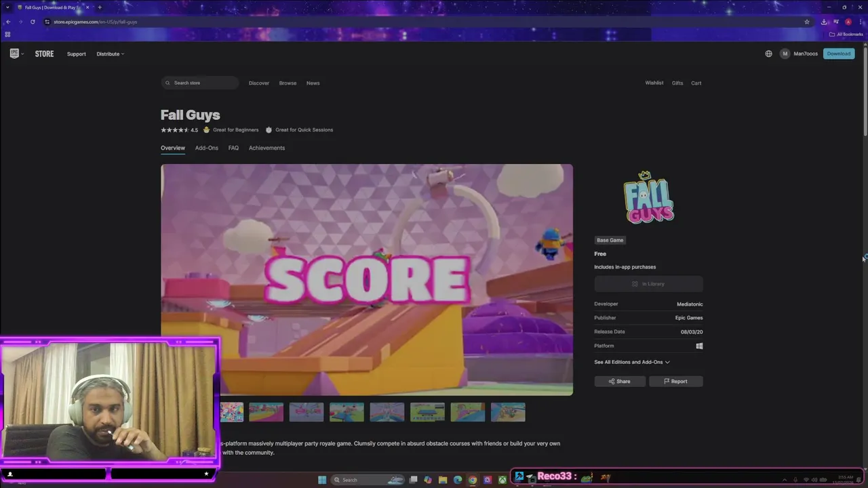Click the Great for Beginners badge icon
The height and width of the screenshot is (488, 868).
point(207,129)
